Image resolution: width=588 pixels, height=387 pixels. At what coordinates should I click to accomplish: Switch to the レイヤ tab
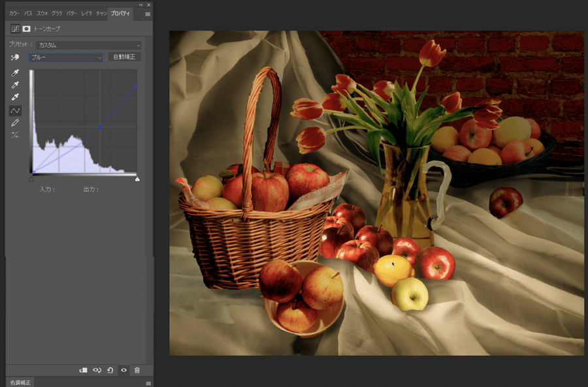pos(86,13)
